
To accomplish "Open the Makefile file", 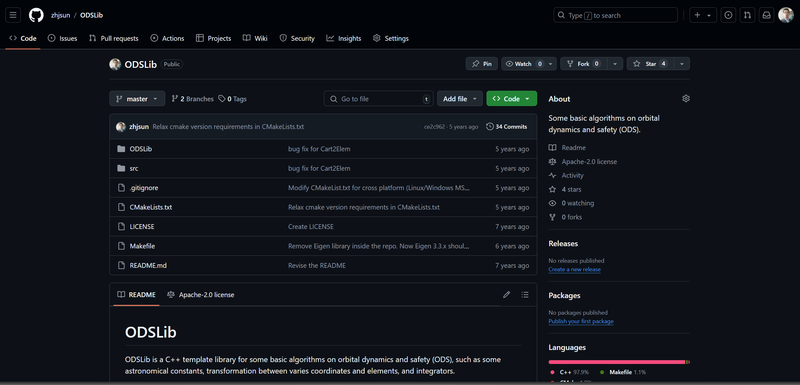I will [x=142, y=246].
